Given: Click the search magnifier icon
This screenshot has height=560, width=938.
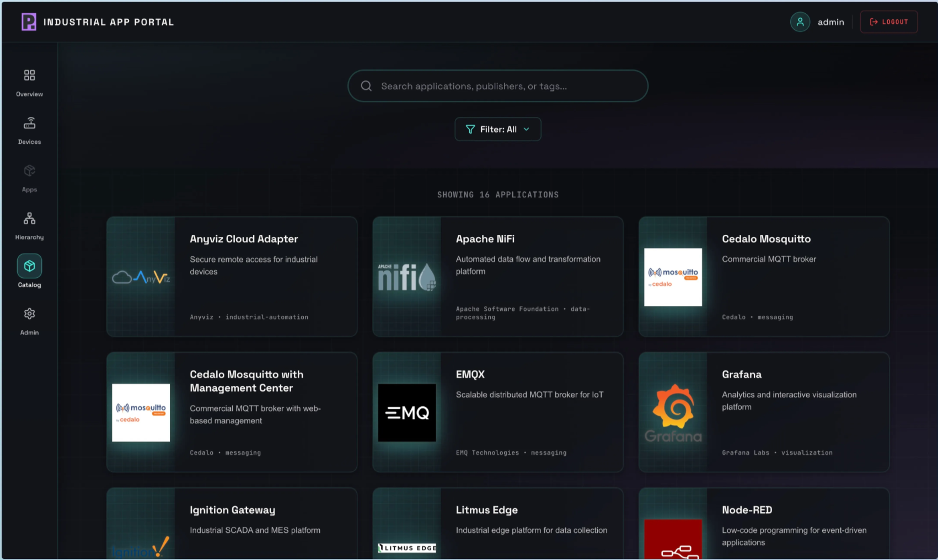Looking at the screenshot, I should (x=366, y=86).
